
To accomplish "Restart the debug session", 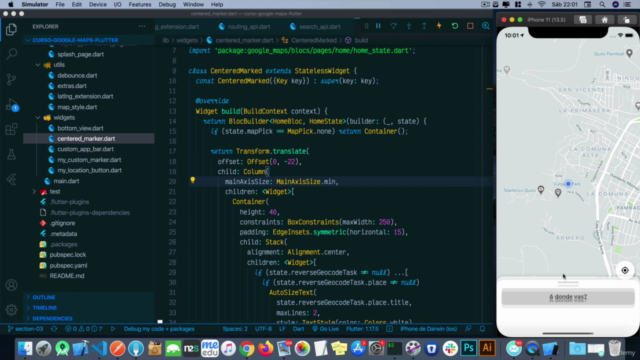I will coord(455,26).
